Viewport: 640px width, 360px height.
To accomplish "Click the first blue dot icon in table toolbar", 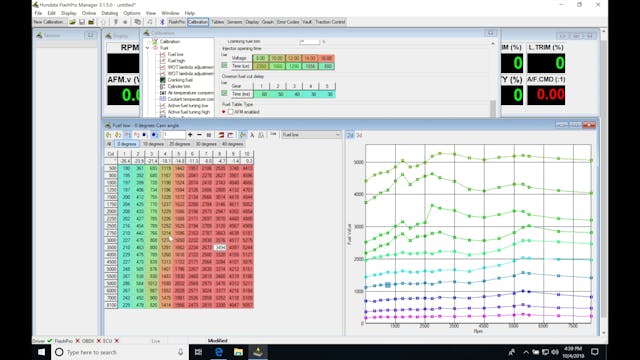I will click(145, 135).
